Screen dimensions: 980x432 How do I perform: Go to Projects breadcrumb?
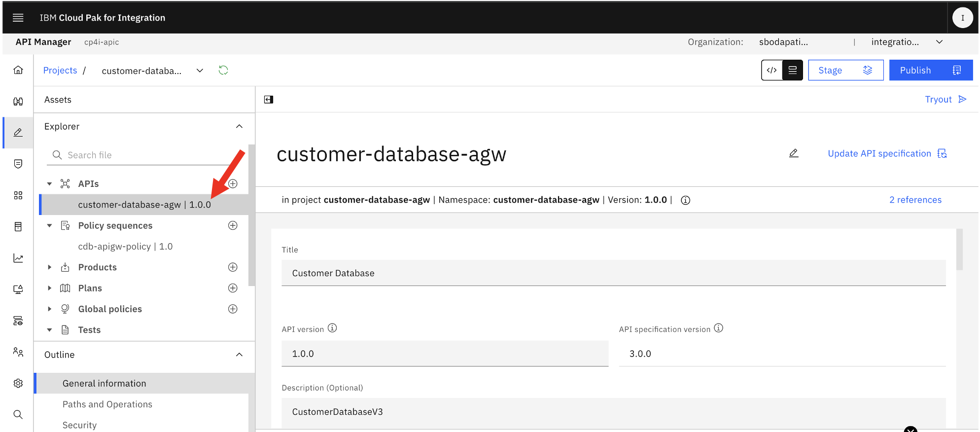point(60,71)
